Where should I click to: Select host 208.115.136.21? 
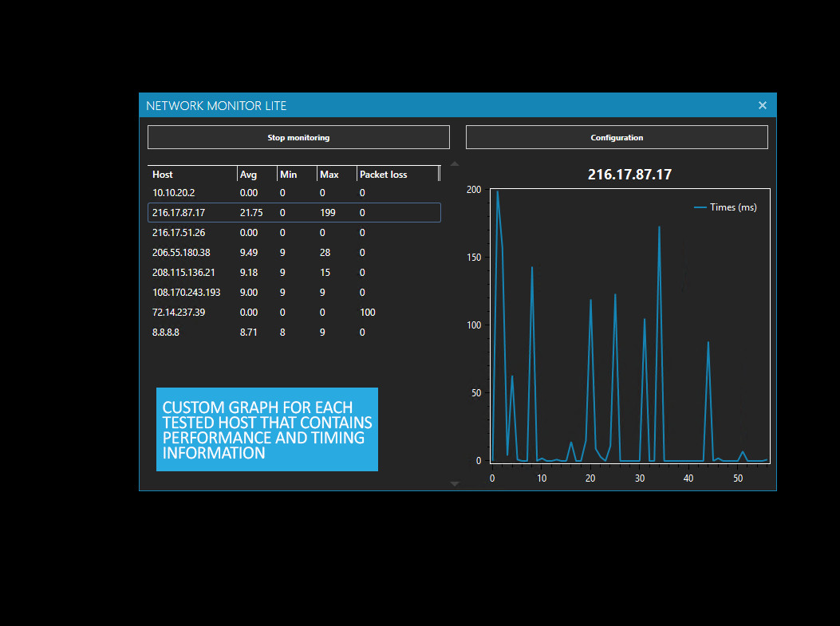(191, 272)
